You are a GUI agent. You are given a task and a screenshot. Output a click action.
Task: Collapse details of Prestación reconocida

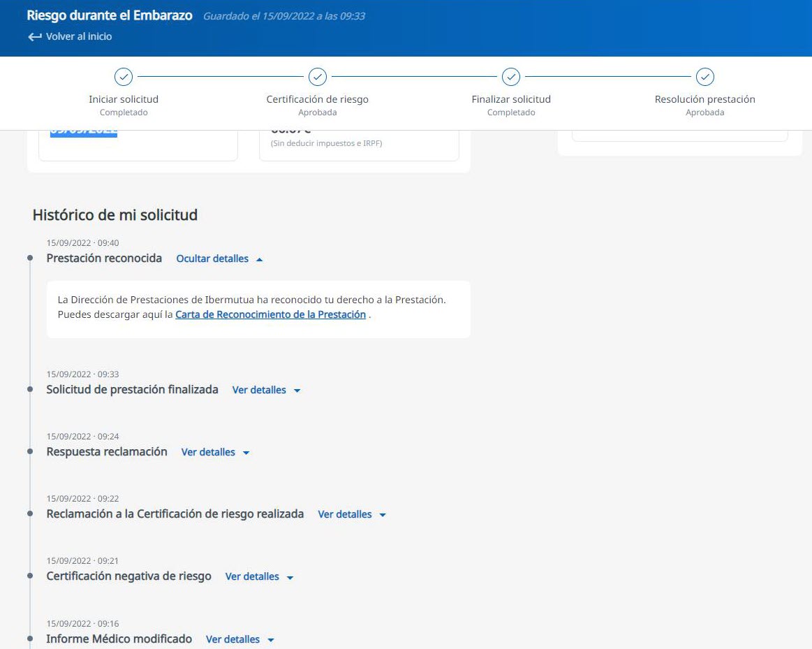coord(212,258)
